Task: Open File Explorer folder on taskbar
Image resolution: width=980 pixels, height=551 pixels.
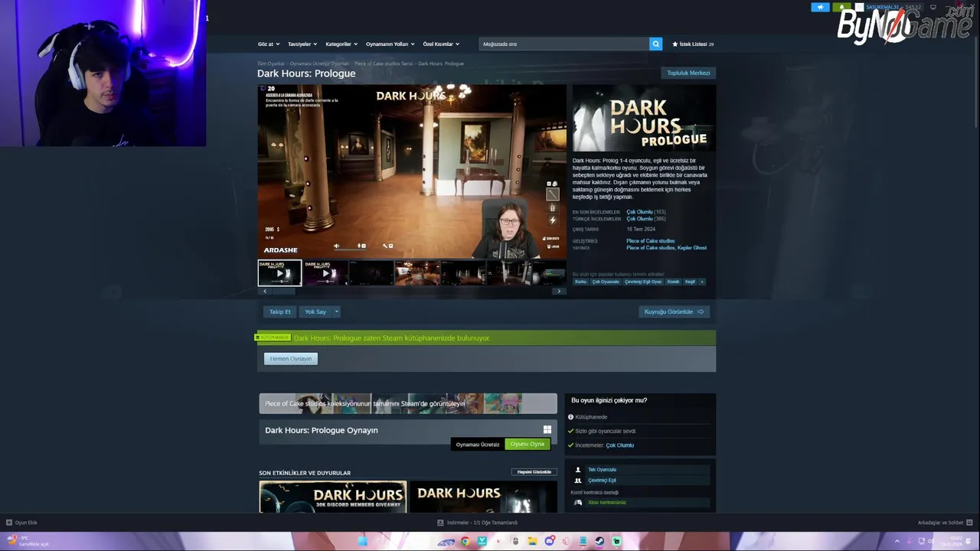Action: pos(532,541)
